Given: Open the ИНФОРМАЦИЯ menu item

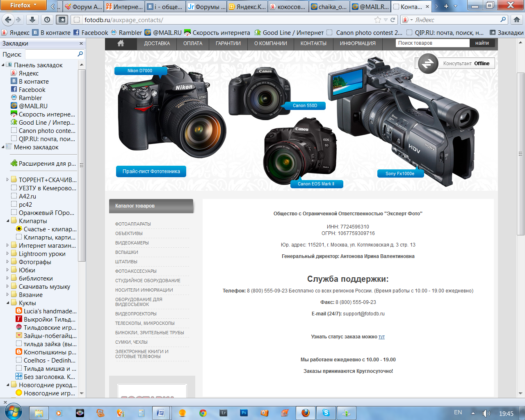Looking at the screenshot, I should [358, 43].
